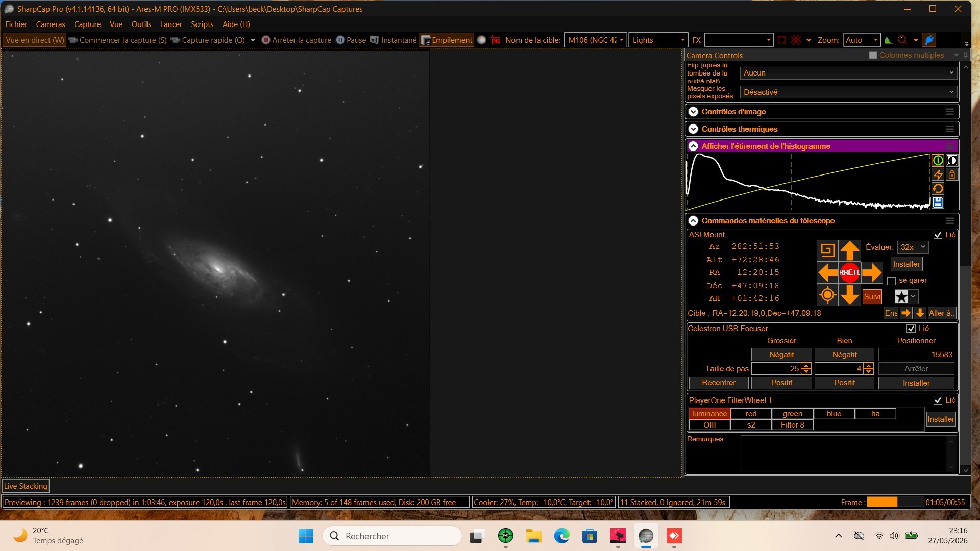Open the FX effects dropdown
Screen dimensions: 980x551
[739, 40]
